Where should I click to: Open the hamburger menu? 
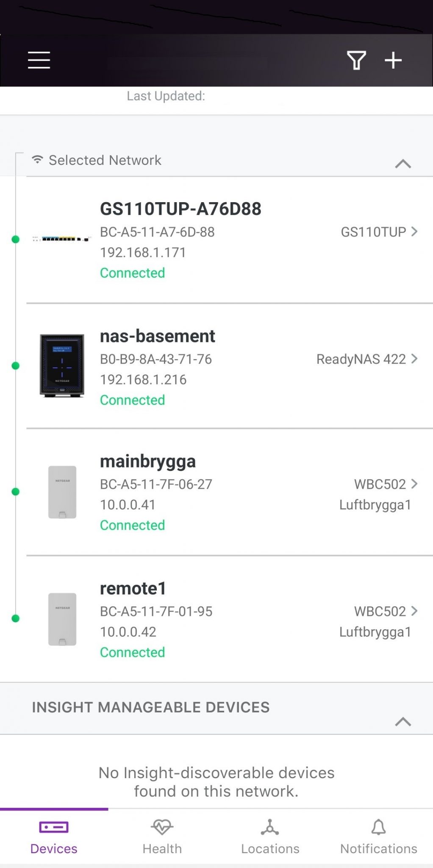[x=39, y=60]
